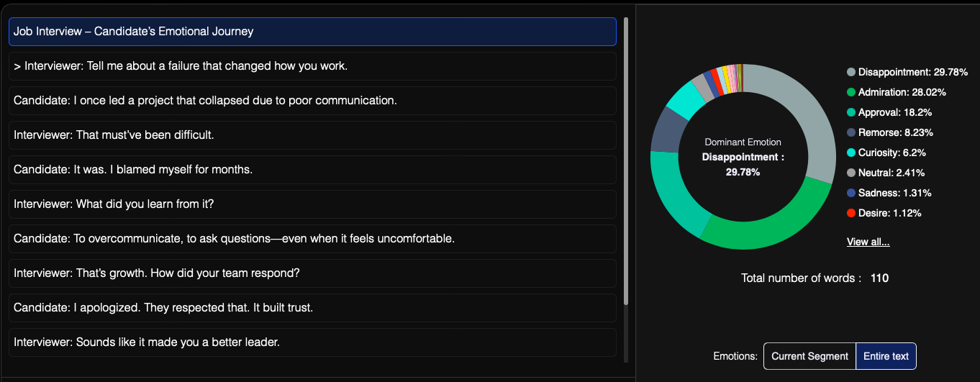
Task: Select line 'Tell me about a failure'
Action: 312,66
